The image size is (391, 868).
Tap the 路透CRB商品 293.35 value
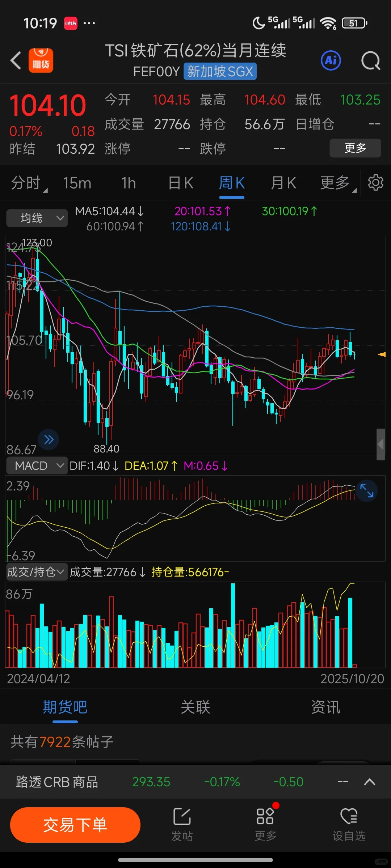tap(151, 782)
